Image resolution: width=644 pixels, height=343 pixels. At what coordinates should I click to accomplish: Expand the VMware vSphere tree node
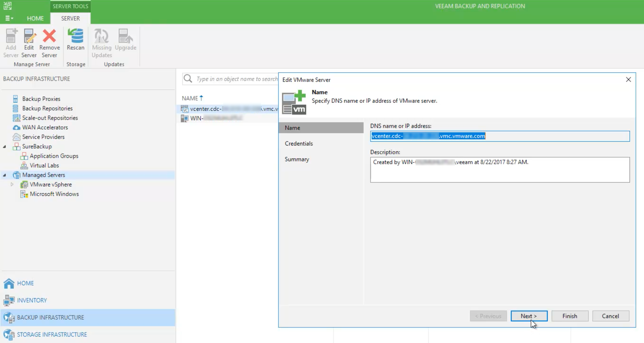click(x=12, y=184)
